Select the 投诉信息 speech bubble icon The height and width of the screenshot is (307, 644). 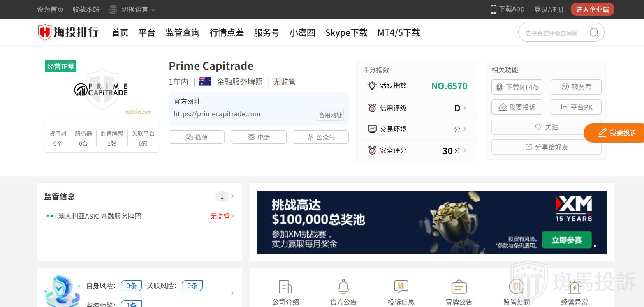401,286
